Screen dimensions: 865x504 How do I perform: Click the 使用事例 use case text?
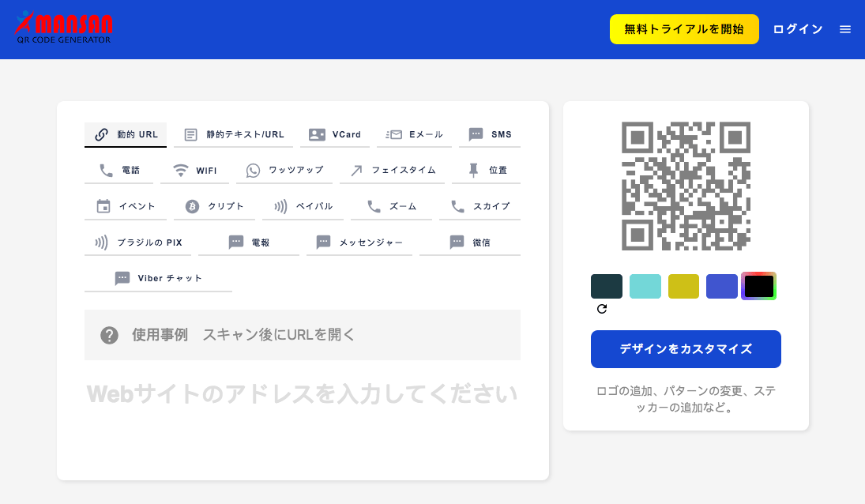click(x=160, y=335)
